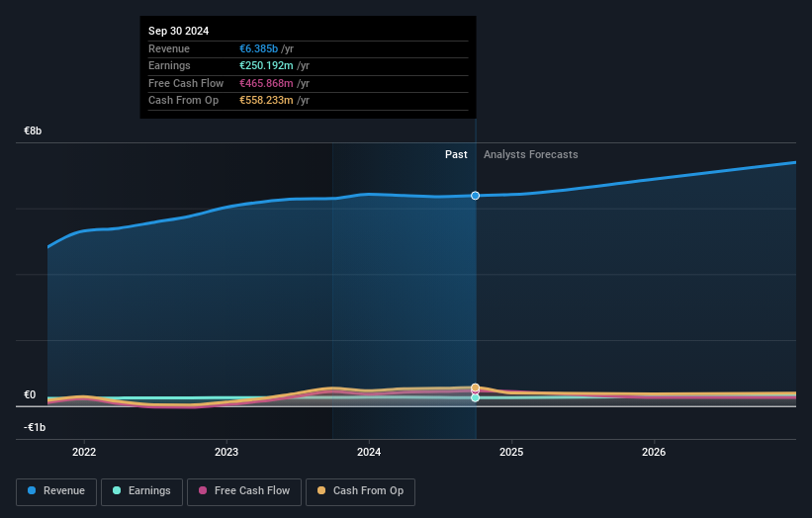Click the pink Free Cash Flow legend dot
The width and height of the screenshot is (812, 518).
[x=203, y=490]
